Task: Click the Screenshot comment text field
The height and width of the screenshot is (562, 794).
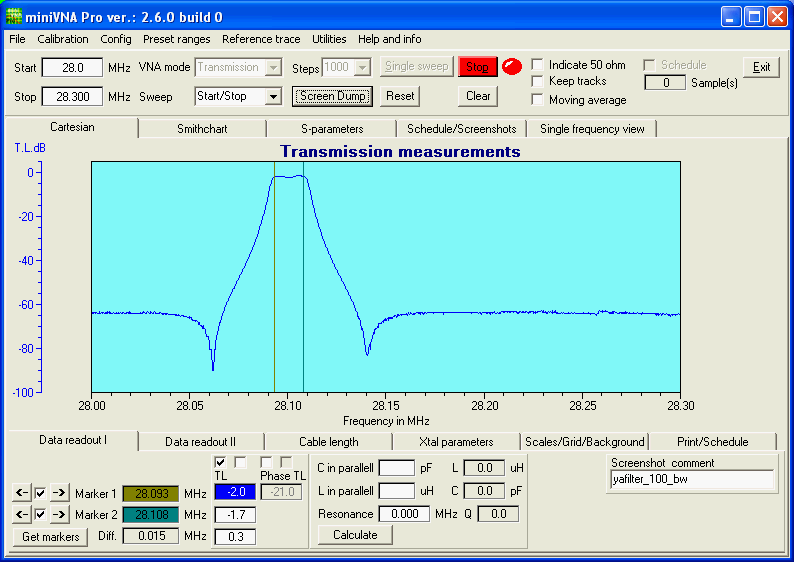Action: 693,480
